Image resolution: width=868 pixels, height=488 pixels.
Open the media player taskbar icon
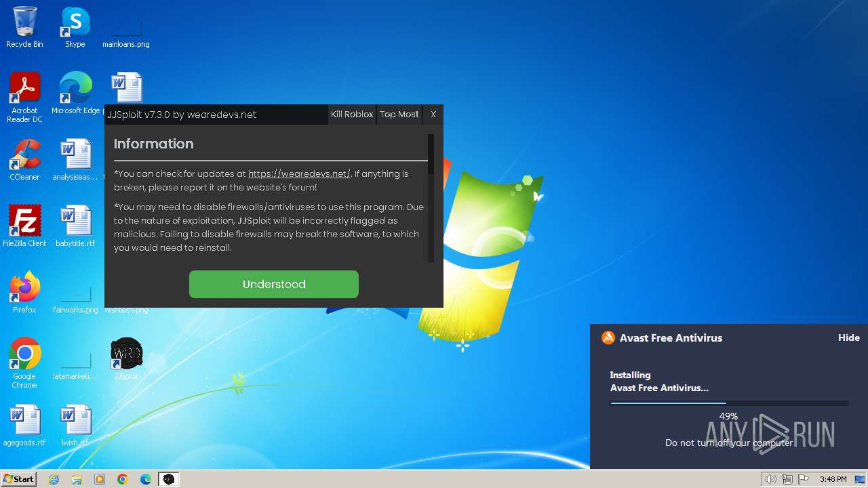pos(100,479)
